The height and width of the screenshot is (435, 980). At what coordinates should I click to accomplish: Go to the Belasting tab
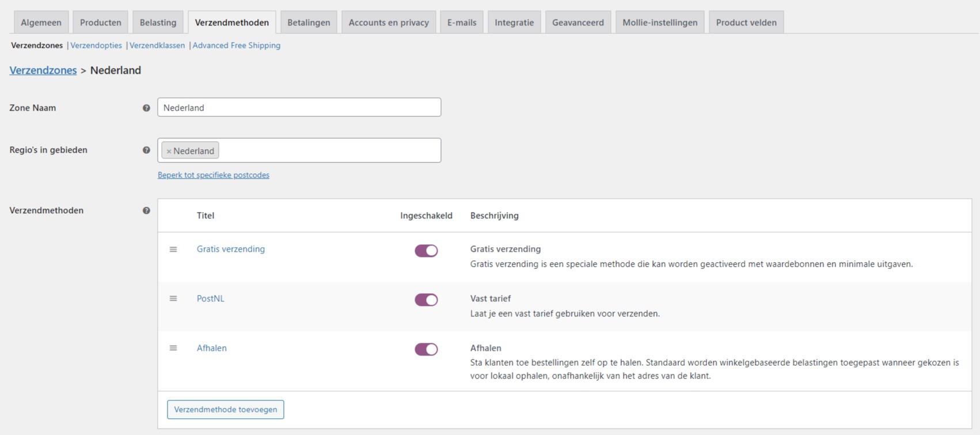coord(158,22)
